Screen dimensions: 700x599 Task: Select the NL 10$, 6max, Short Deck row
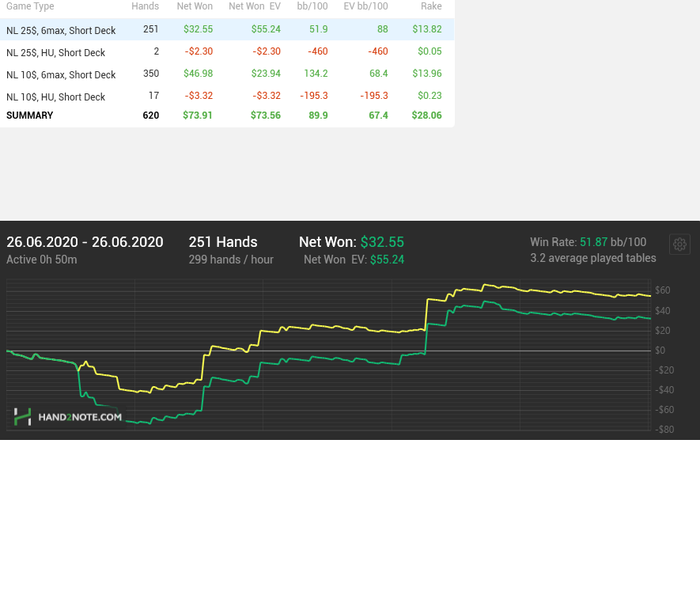click(x=227, y=74)
